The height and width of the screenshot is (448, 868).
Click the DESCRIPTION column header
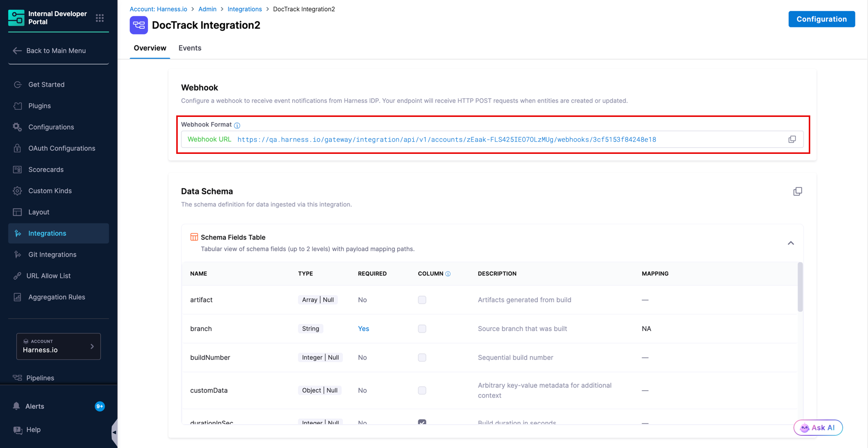tap(497, 274)
